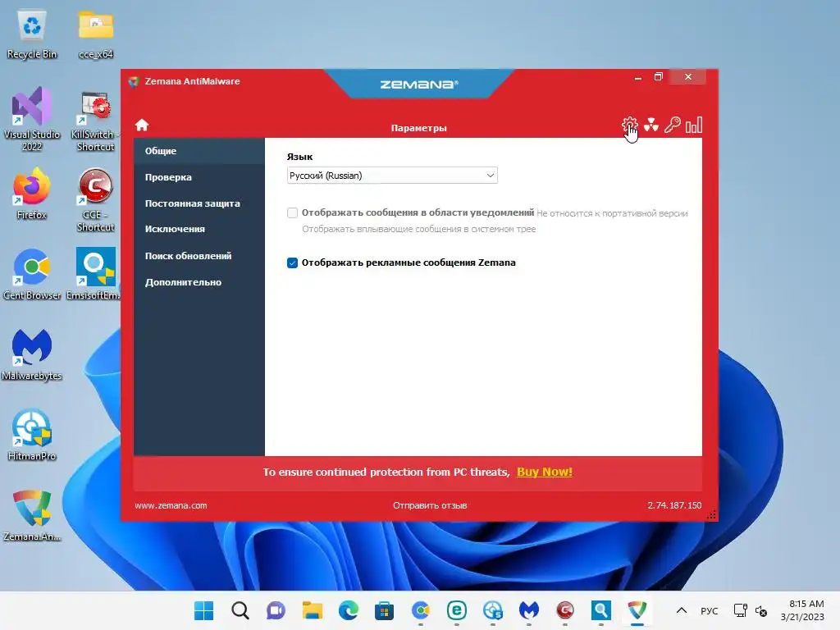Launch Visual Studio 2022 desktop shortcut

tap(32, 120)
